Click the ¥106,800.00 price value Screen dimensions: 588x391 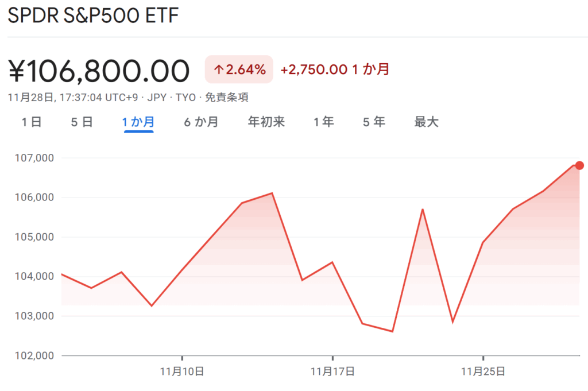pyautogui.click(x=99, y=71)
